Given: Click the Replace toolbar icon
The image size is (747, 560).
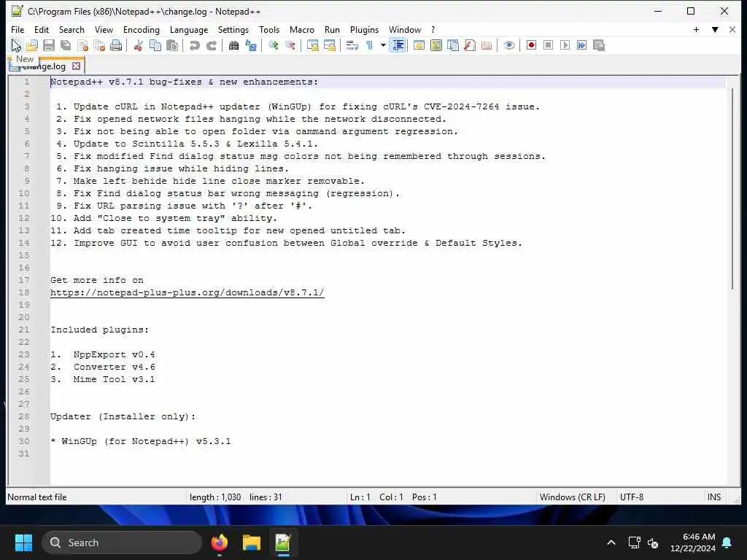Looking at the screenshot, I should pyautogui.click(x=251, y=45).
